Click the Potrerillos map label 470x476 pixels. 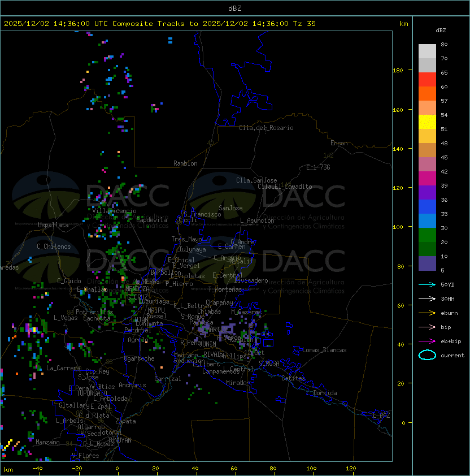click(x=94, y=311)
